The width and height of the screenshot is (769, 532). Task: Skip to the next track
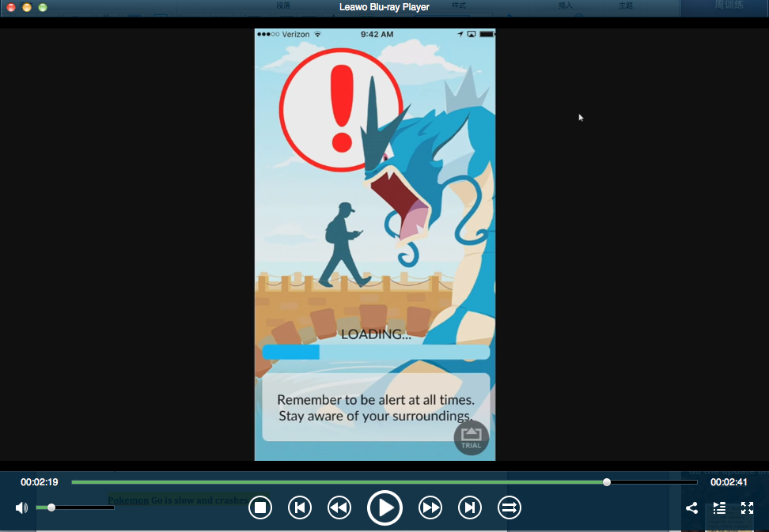(470, 507)
